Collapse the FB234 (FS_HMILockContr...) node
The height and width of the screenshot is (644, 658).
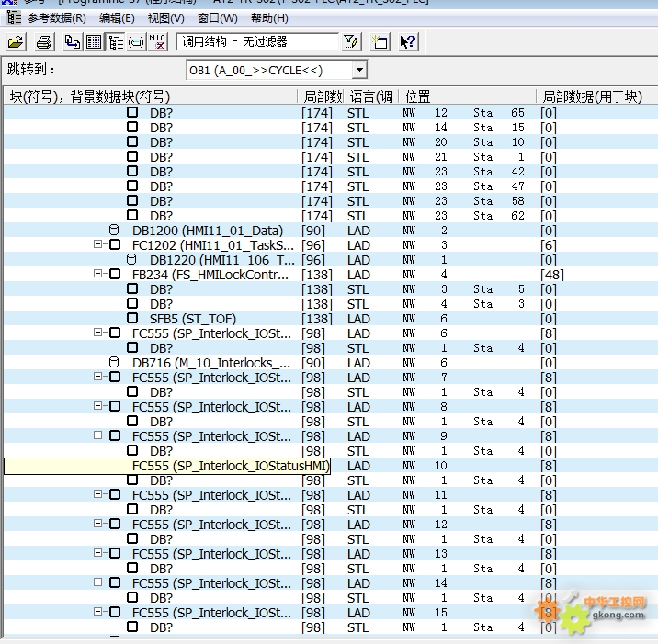click(97, 274)
